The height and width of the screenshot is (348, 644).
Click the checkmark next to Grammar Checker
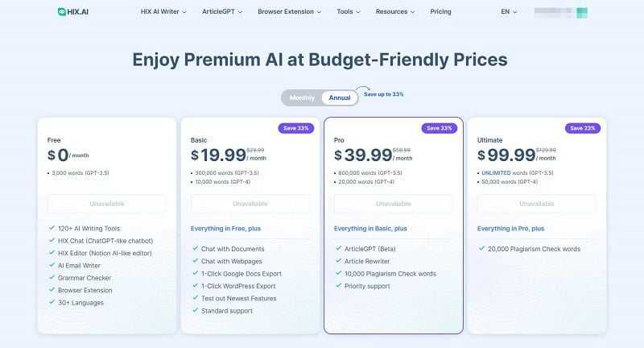coord(52,278)
